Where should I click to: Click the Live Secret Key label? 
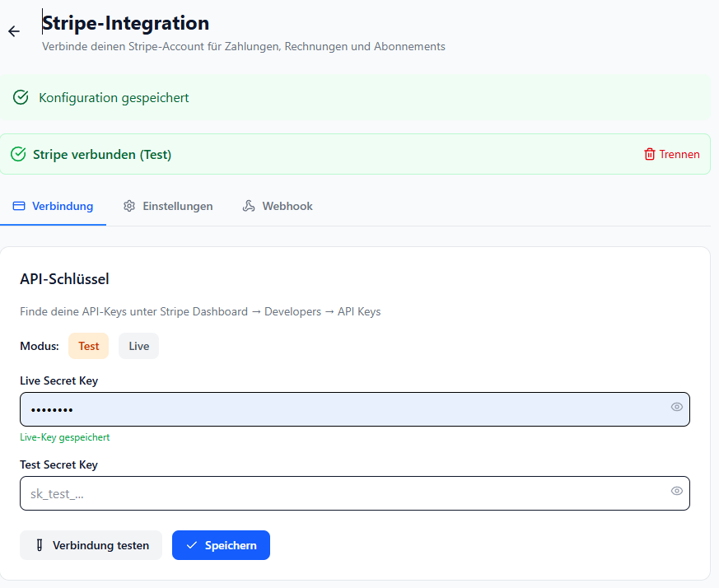58,380
